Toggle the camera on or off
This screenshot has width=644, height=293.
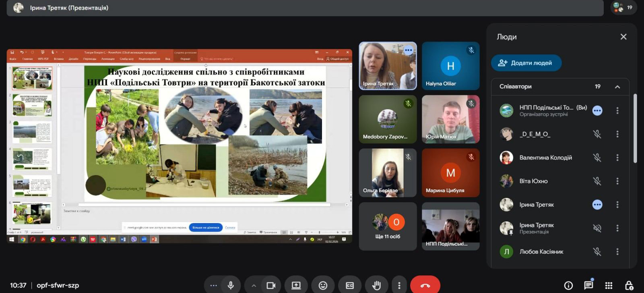(271, 285)
